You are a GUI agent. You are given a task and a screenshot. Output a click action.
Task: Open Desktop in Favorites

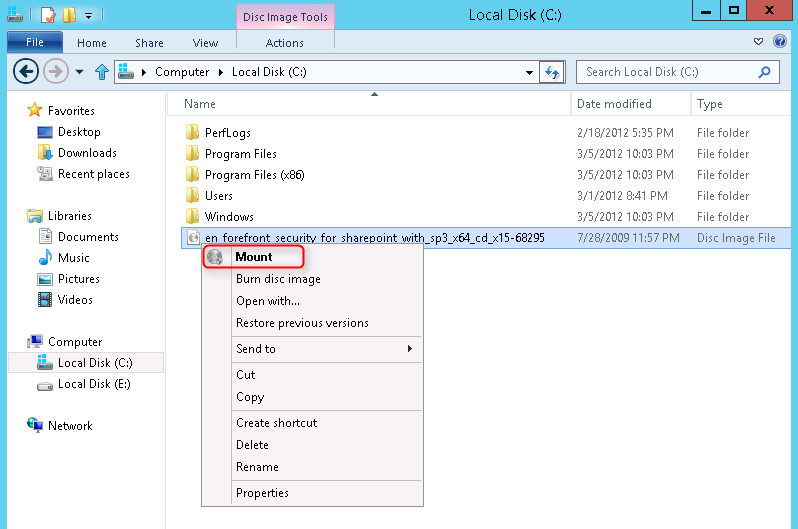point(79,132)
